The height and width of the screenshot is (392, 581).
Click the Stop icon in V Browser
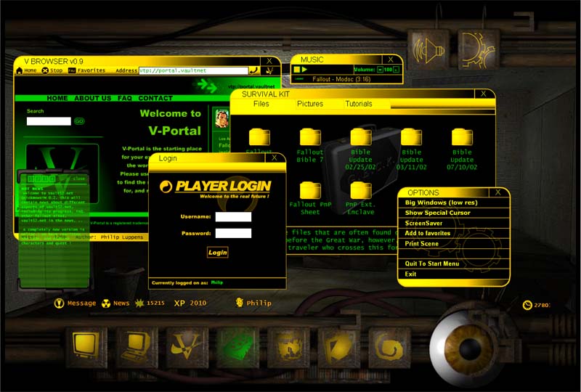click(x=45, y=70)
